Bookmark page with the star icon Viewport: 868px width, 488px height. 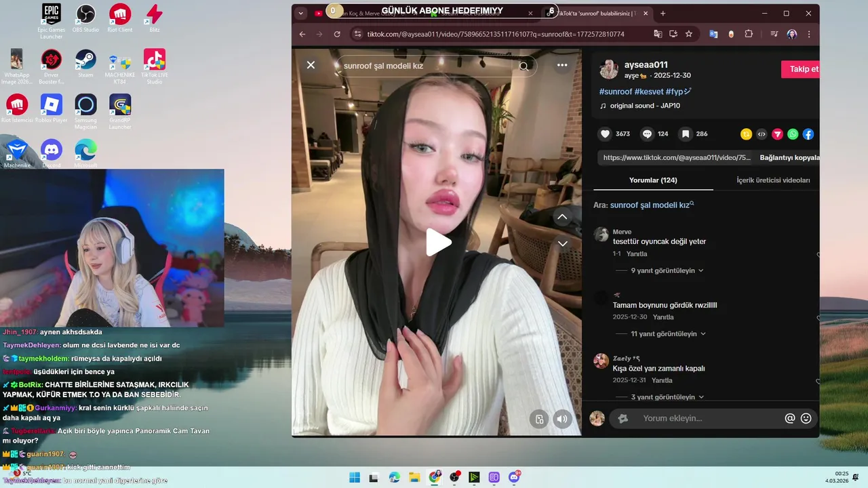pyautogui.click(x=689, y=34)
